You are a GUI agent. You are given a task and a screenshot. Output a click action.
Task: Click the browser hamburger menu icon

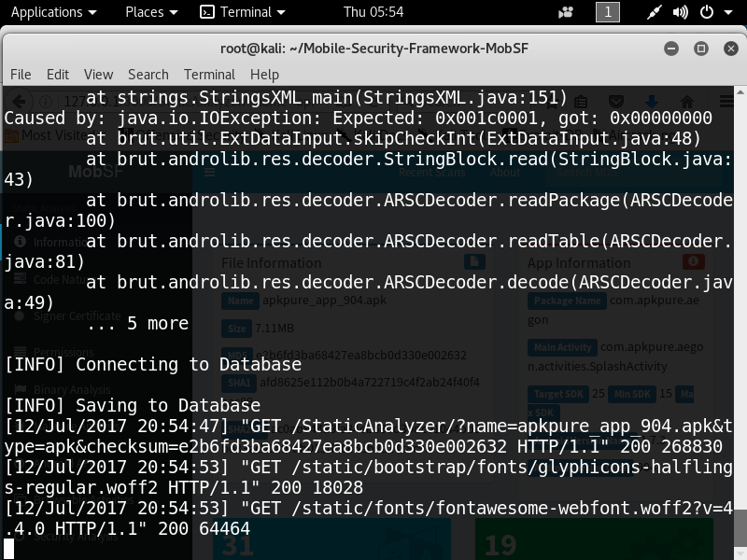[x=726, y=102]
